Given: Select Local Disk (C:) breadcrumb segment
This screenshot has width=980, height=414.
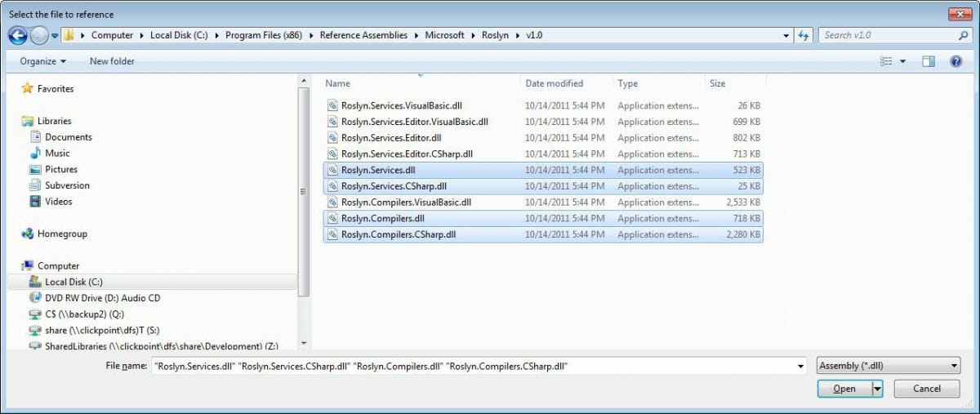Looking at the screenshot, I should 177,35.
